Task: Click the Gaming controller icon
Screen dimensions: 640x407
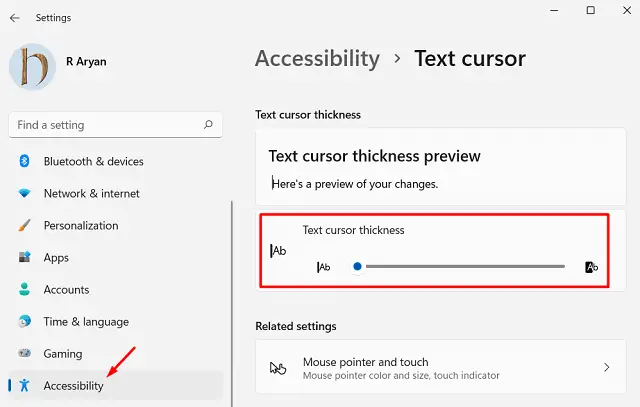Action: click(x=24, y=353)
